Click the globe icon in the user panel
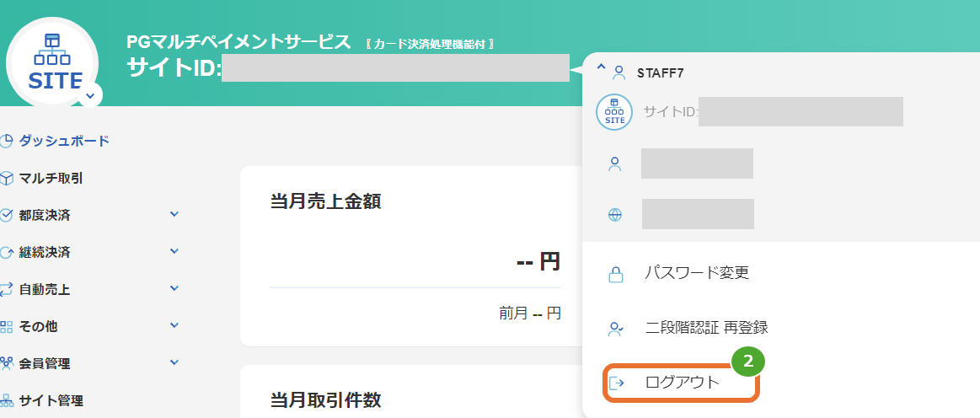The height and width of the screenshot is (418, 980). click(x=615, y=215)
